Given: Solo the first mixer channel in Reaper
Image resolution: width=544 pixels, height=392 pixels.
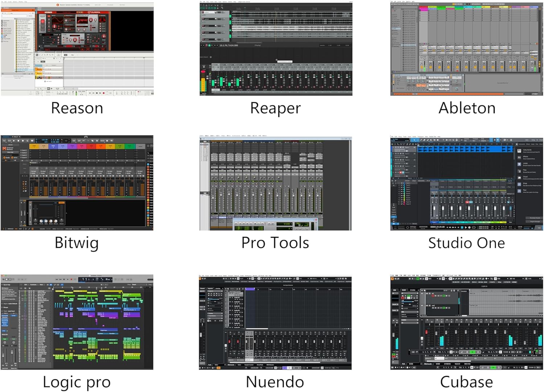Looking at the screenshot, I should pyautogui.click(x=215, y=67).
